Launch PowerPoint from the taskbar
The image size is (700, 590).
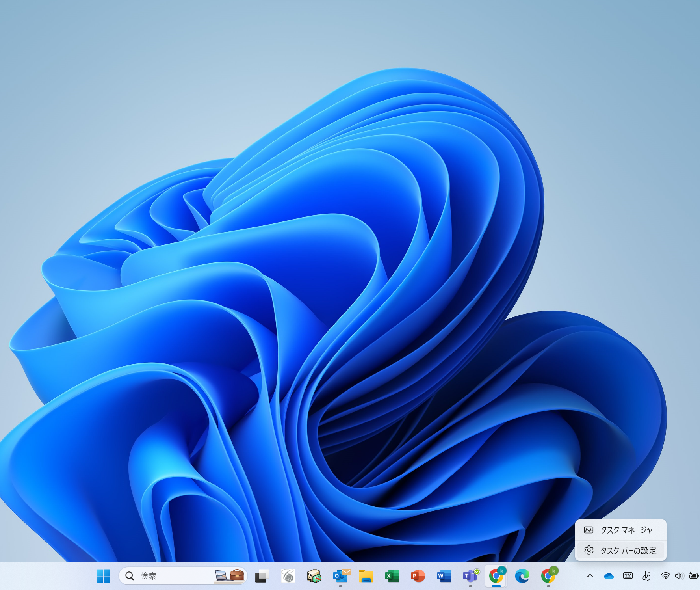418,576
